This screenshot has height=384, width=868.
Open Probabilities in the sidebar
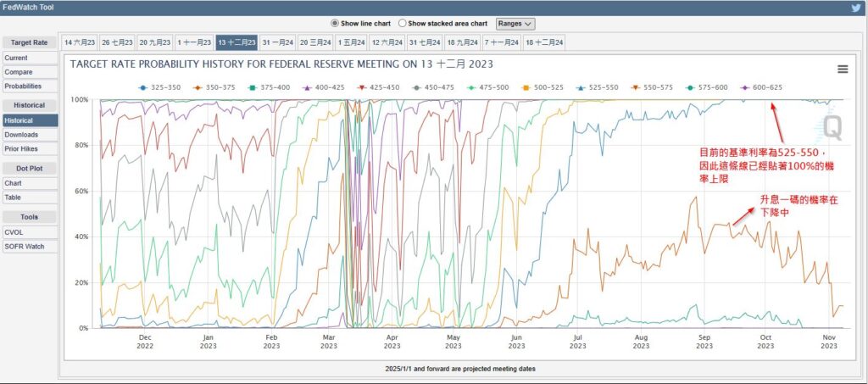30,86
